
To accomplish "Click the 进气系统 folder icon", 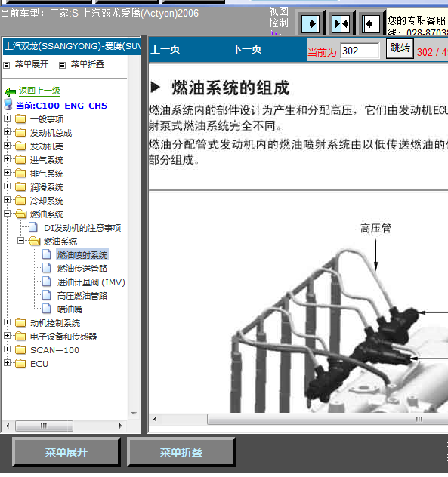I will coord(20,159).
